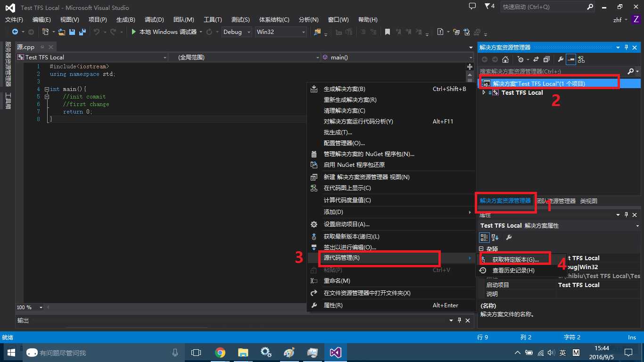Click search magnifier in Solution Explorer

coord(631,71)
